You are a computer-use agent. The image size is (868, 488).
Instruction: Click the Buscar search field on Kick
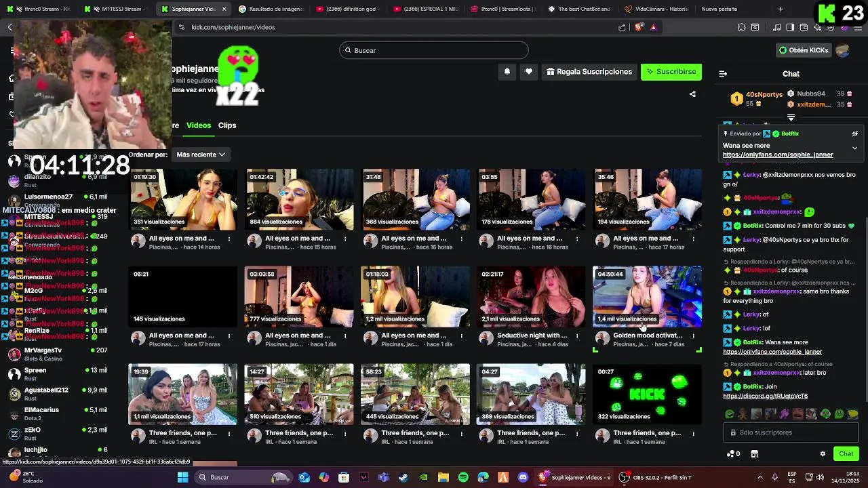pos(433,50)
